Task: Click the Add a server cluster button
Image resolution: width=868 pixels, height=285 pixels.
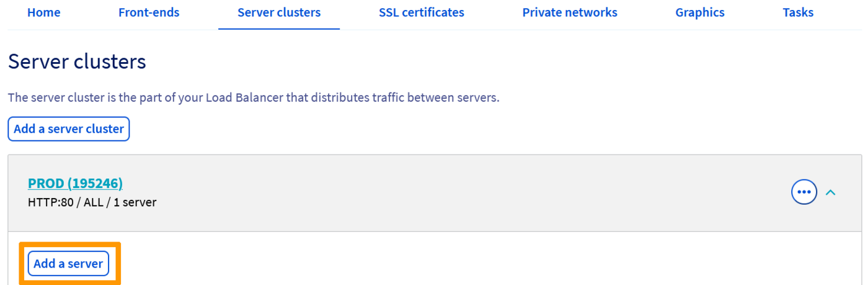Action: pos(69,129)
